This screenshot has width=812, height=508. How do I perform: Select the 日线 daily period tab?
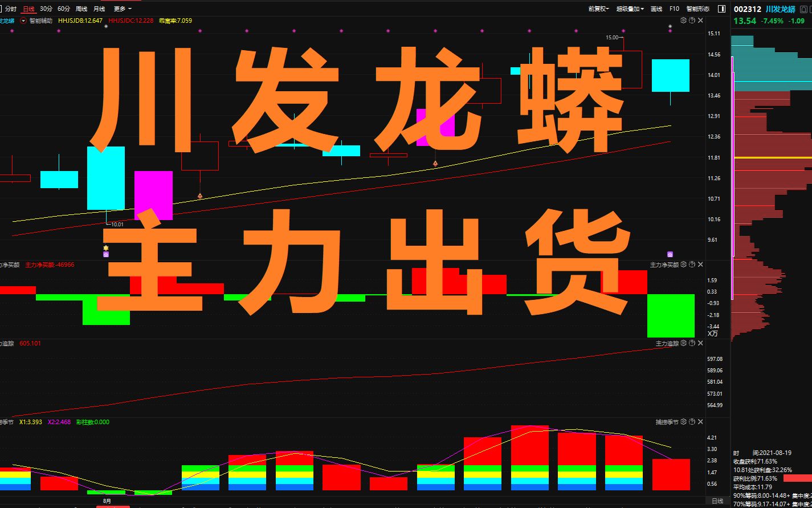click(28, 9)
